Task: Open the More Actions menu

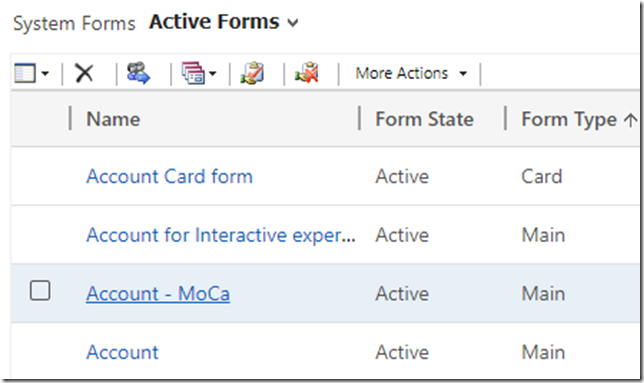Action: tap(411, 73)
